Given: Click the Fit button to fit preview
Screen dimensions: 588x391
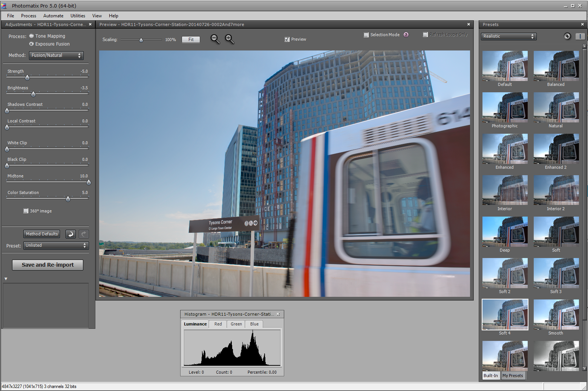Looking at the screenshot, I should coord(190,39).
